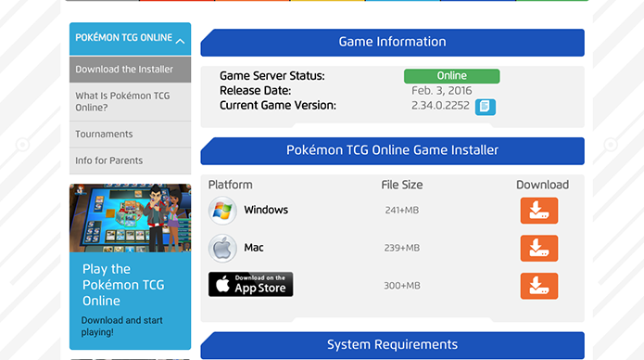Download the Mac installer via orange button

click(539, 248)
